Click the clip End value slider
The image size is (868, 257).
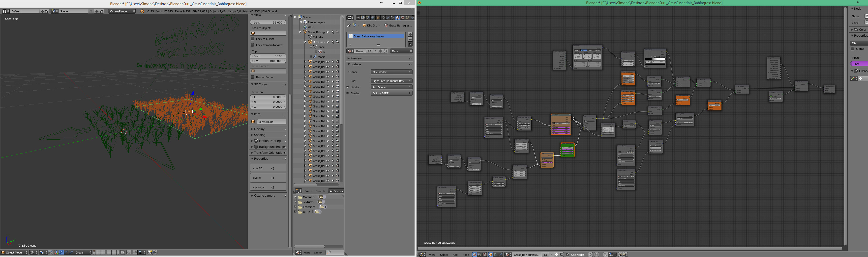coord(268,61)
